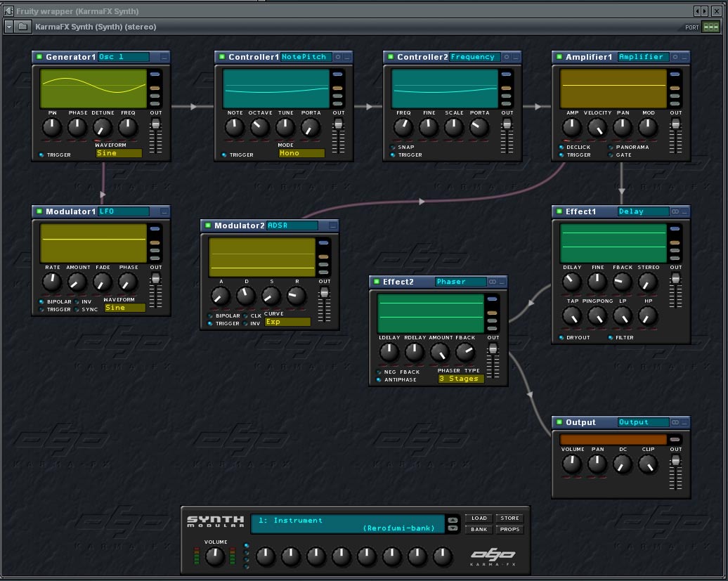Toggle the Modulator1 module power LED
The height and width of the screenshot is (581, 728).
pyautogui.click(x=39, y=211)
